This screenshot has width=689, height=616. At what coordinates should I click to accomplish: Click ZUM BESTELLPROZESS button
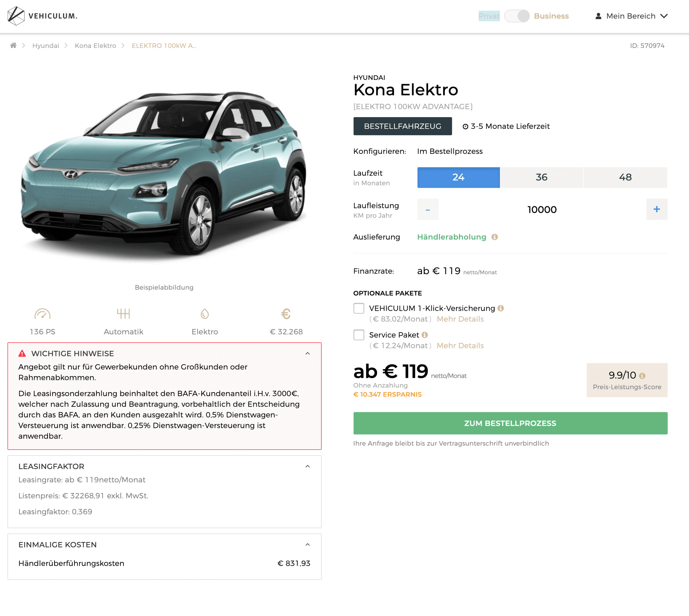click(x=510, y=423)
